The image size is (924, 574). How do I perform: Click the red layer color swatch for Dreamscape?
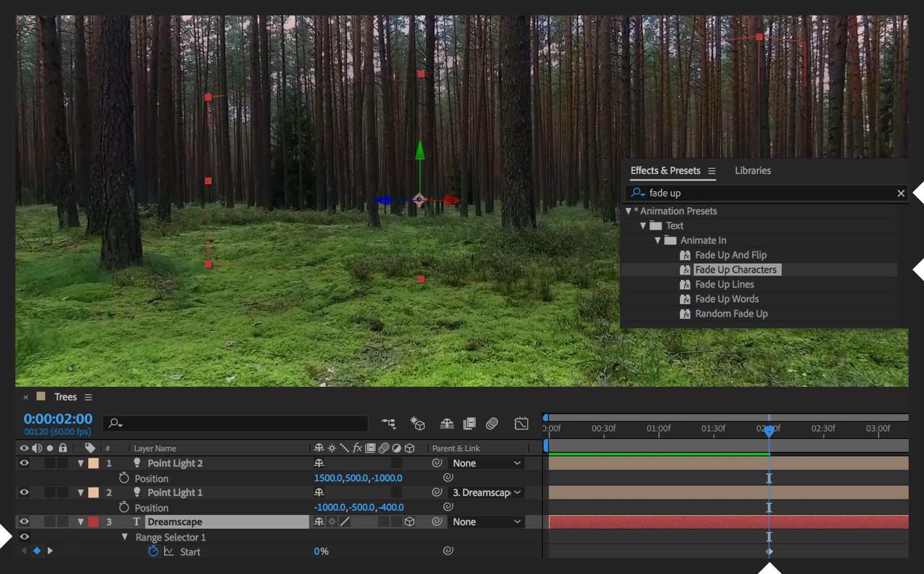[94, 522]
